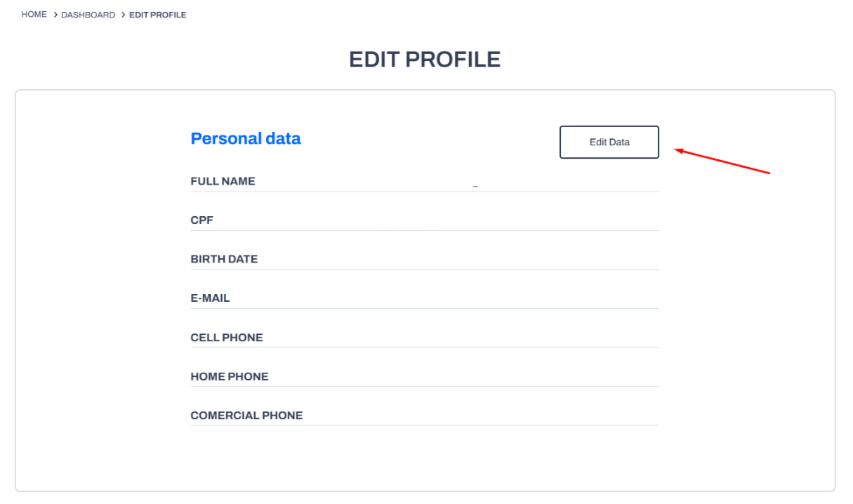The height and width of the screenshot is (504, 853).
Task: Click the faint value mark in FULL NAME row
Action: pyautogui.click(x=475, y=186)
